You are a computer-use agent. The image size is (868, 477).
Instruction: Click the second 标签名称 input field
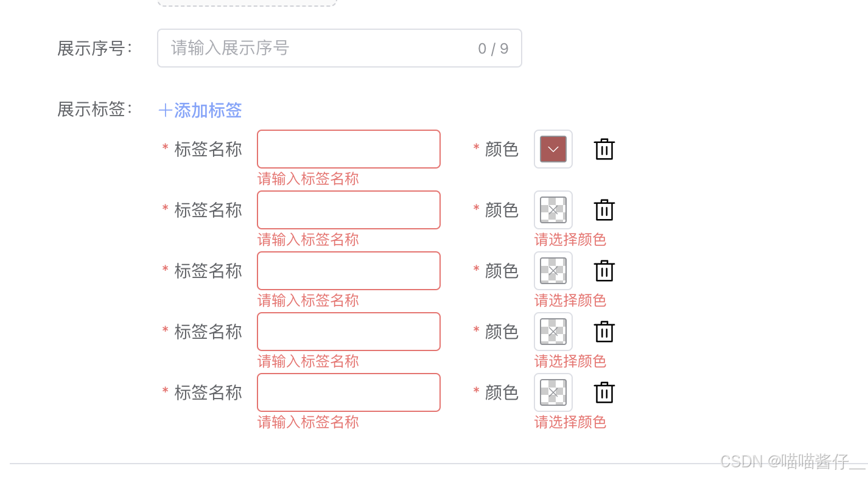(x=348, y=210)
